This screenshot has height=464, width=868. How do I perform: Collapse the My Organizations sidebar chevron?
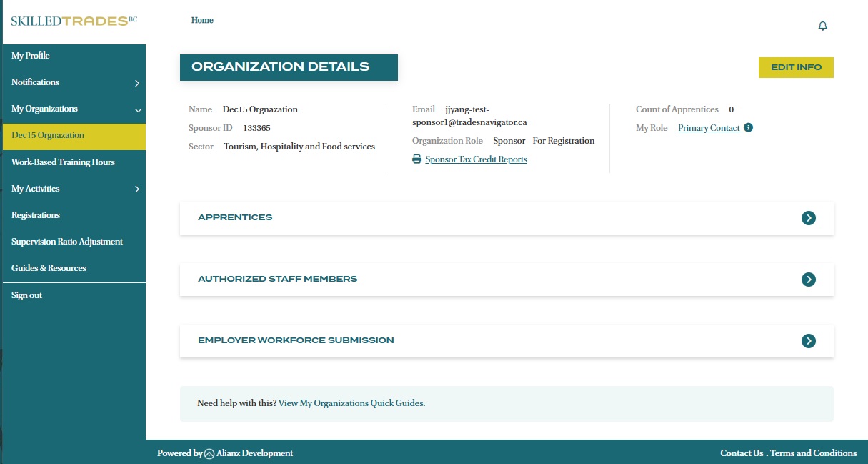(x=137, y=110)
